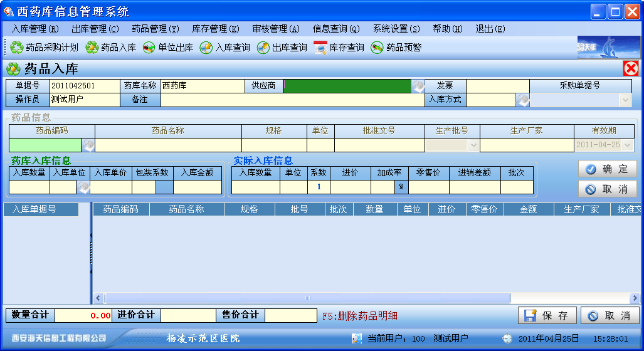
Task: Click the 发票 input field
Action: coord(497,86)
